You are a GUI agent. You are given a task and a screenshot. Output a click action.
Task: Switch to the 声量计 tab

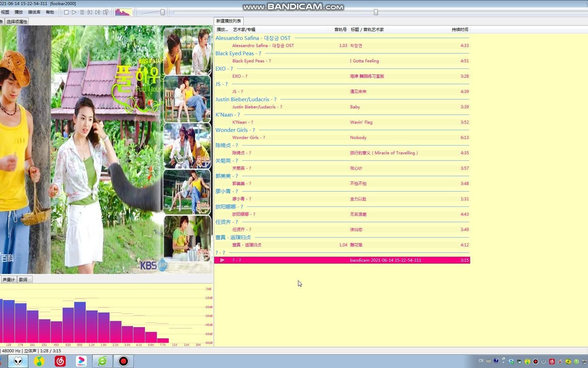[9, 280]
